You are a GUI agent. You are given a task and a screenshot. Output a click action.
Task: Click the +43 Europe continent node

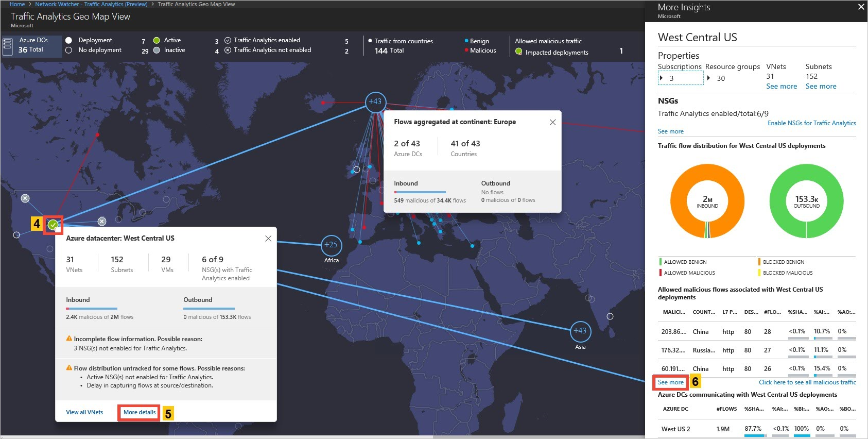pos(375,102)
